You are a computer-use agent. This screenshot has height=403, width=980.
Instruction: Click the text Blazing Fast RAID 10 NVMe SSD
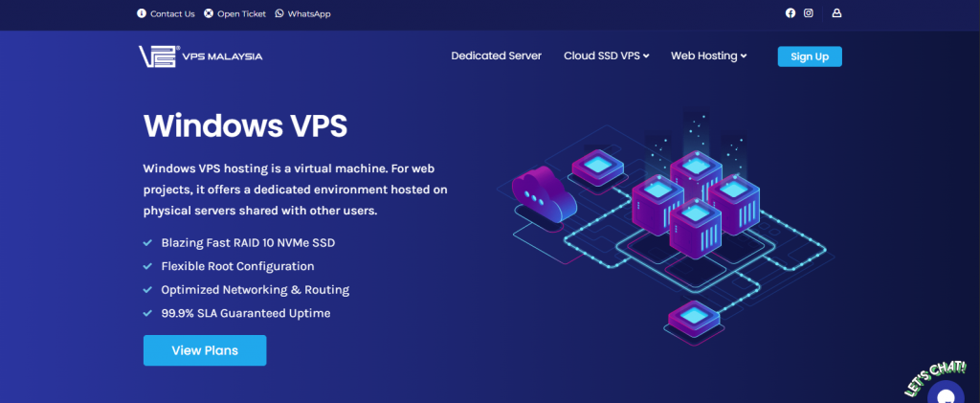(x=248, y=242)
